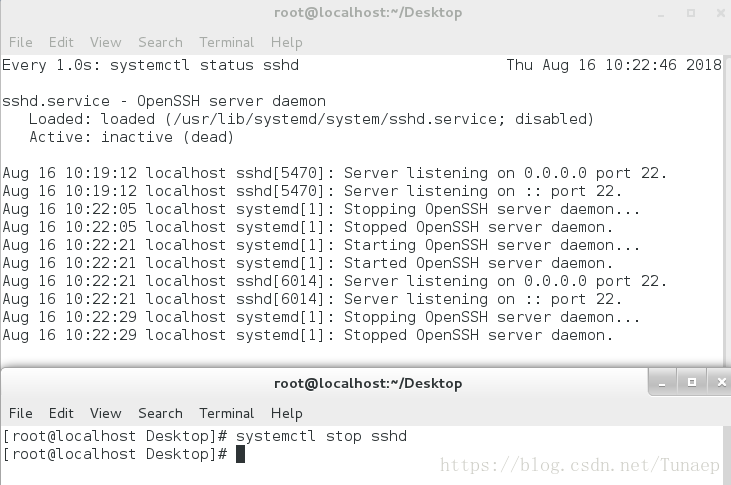Viewport: 731px width, 485px height.
Task: Open View menu in bottom terminal window
Action: click(x=105, y=413)
